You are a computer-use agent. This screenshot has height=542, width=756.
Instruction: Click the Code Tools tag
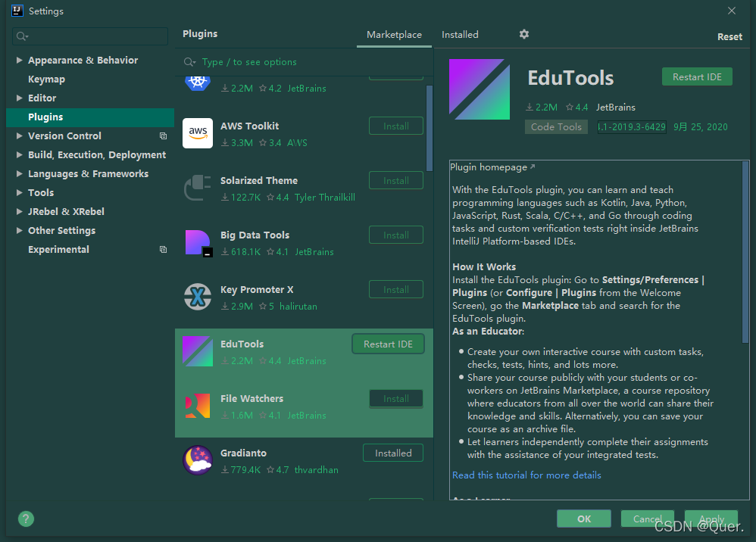coord(556,126)
